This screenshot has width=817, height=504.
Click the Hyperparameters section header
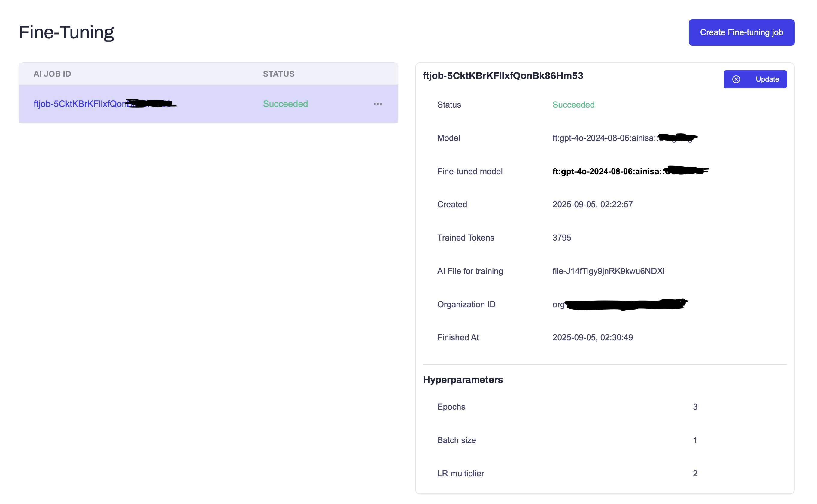(463, 379)
